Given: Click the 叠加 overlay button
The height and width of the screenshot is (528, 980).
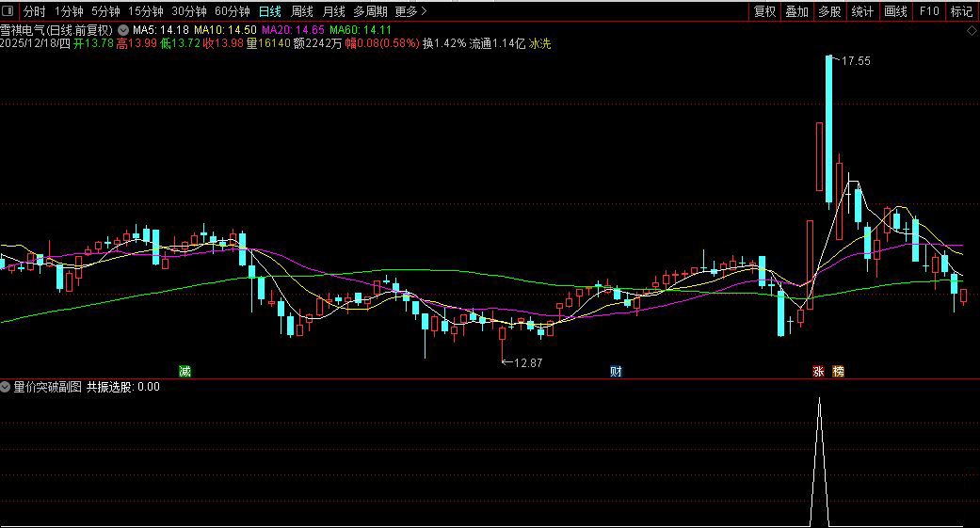Looking at the screenshot, I should [797, 11].
